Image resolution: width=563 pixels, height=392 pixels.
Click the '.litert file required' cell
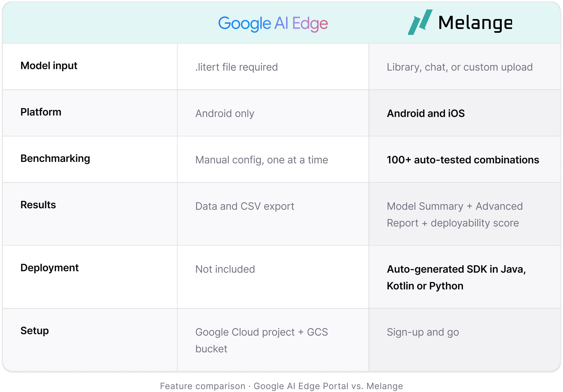point(237,67)
